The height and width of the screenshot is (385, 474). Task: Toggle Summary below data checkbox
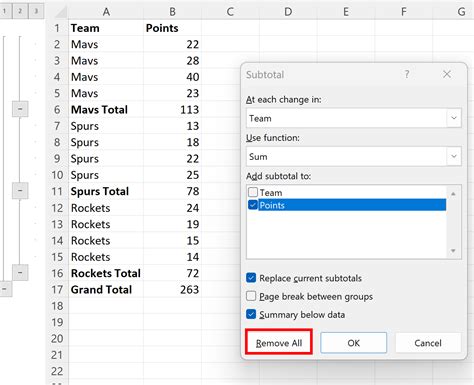tap(251, 314)
